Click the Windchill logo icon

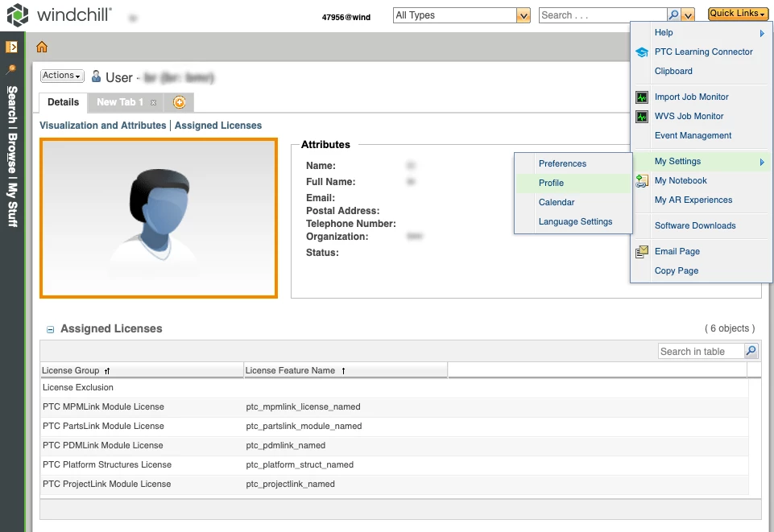point(17,14)
